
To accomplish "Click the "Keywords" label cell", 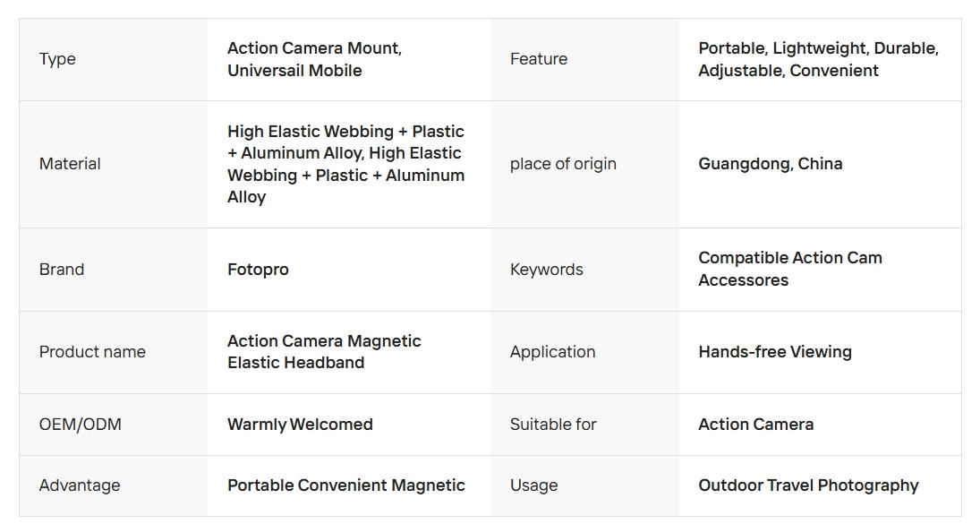I will tap(546, 270).
